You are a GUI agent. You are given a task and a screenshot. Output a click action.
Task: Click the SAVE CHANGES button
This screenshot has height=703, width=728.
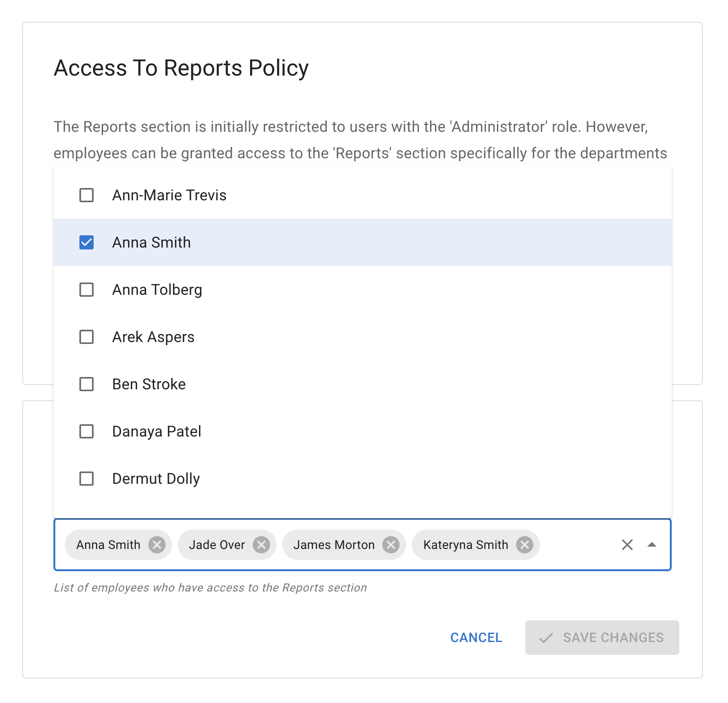(602, 637)
